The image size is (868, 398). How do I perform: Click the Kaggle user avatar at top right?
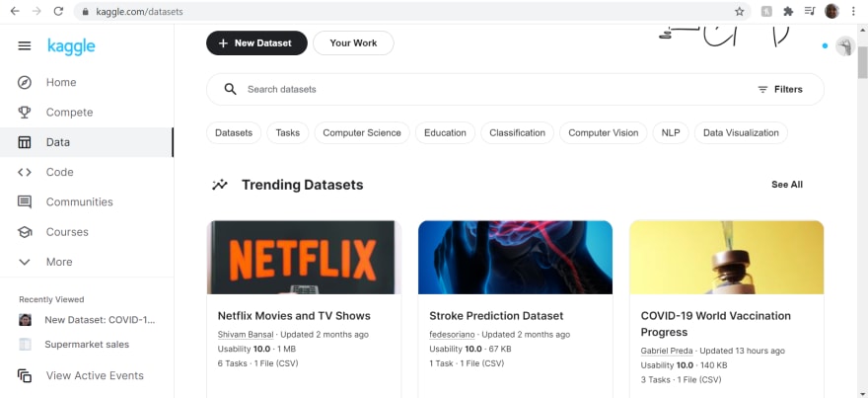[x=844, y=46]
